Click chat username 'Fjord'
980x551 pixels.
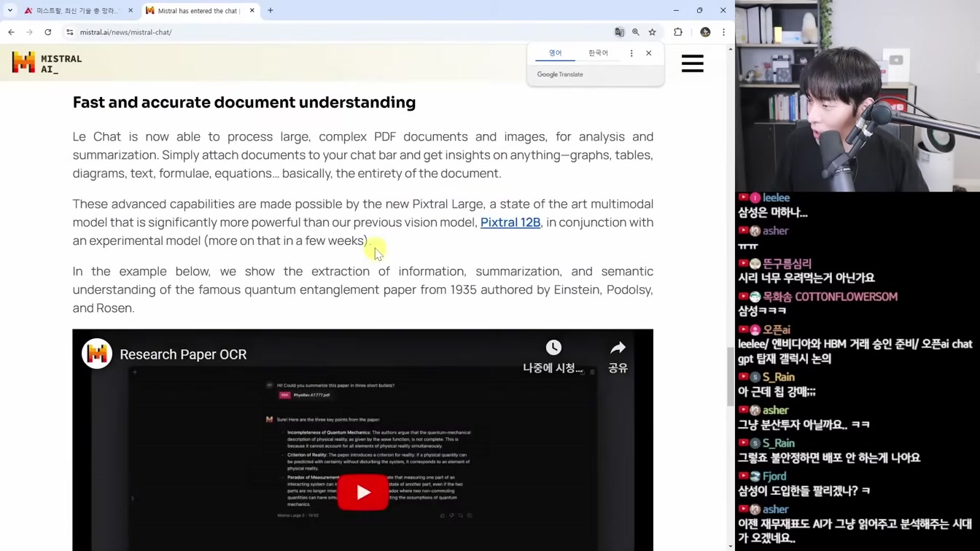tap(775, 477)
